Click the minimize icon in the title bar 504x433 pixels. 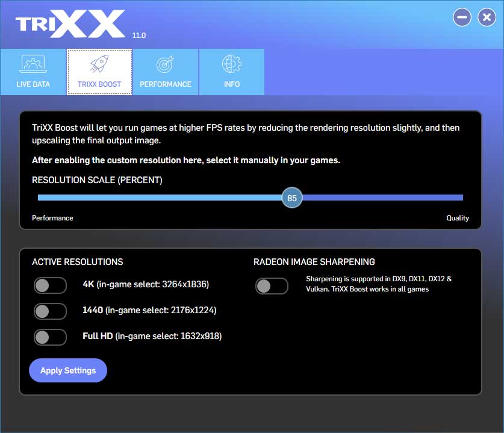coord(462,17)
